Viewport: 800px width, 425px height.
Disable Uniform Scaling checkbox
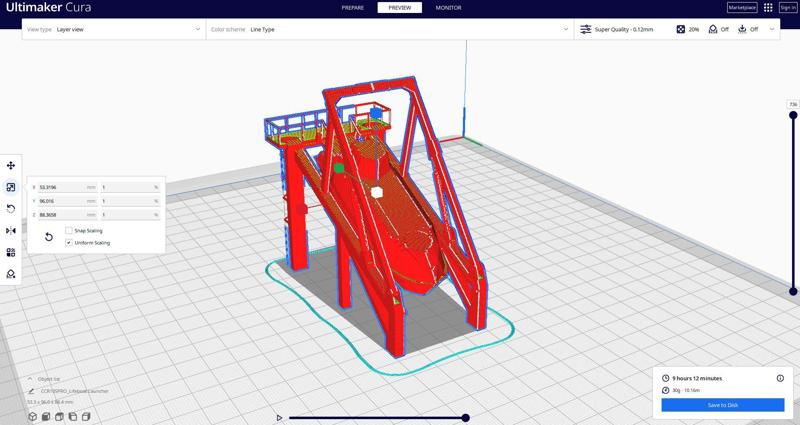coord(69,243)
